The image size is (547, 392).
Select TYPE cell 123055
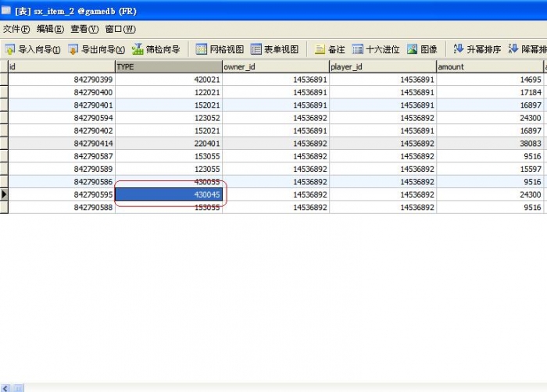pyautogui.click(x=169, y=169)
